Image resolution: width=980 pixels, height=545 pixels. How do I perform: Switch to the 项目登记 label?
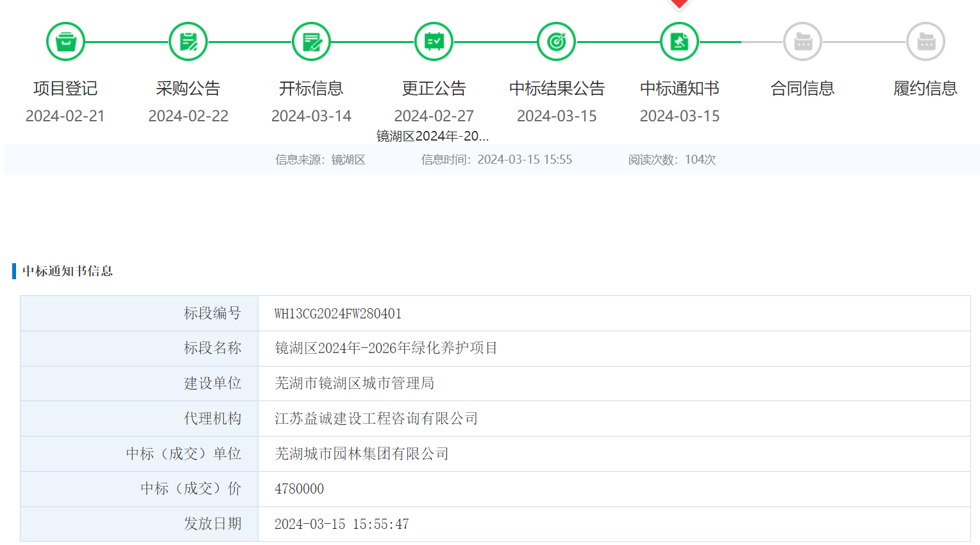[65, 89]
